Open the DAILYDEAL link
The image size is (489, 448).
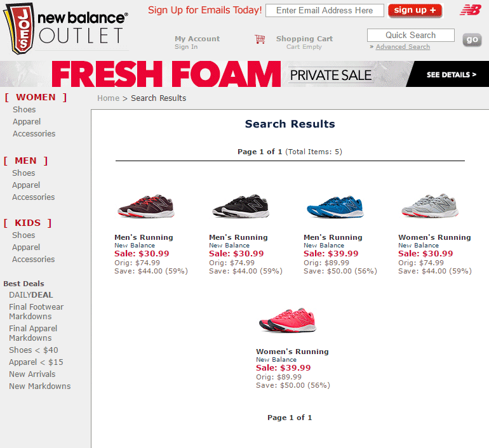tap(31, 295)
